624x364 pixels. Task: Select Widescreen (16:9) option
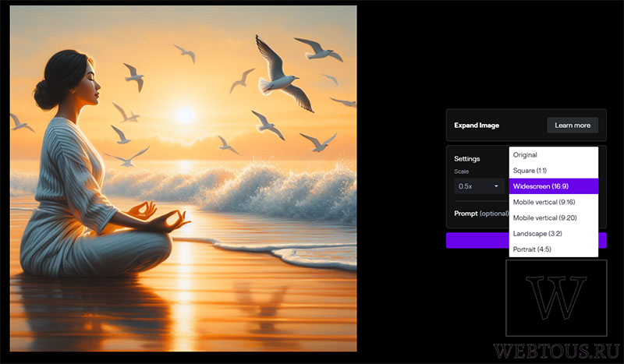[x=554, y=186]
